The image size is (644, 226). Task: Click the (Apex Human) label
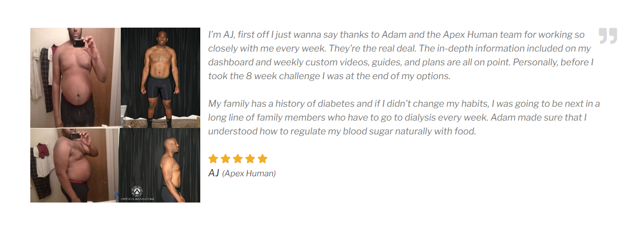click(x=249, y=174)
